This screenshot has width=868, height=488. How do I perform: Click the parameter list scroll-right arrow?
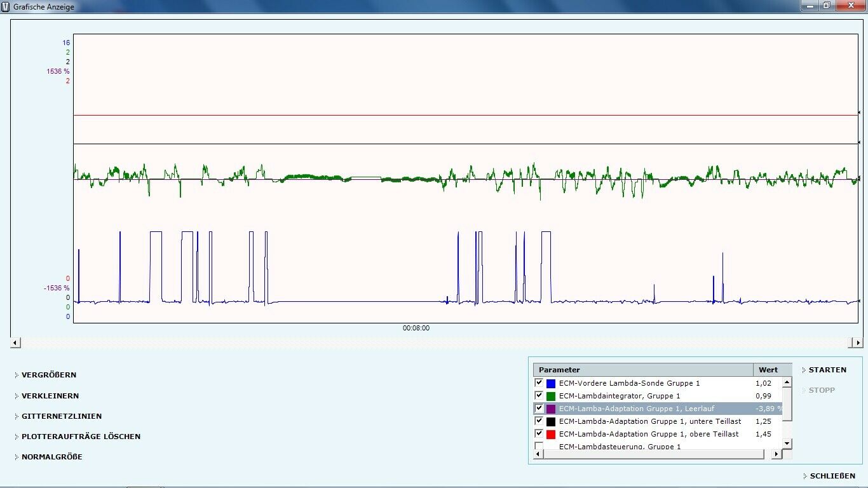pos(776,454)
